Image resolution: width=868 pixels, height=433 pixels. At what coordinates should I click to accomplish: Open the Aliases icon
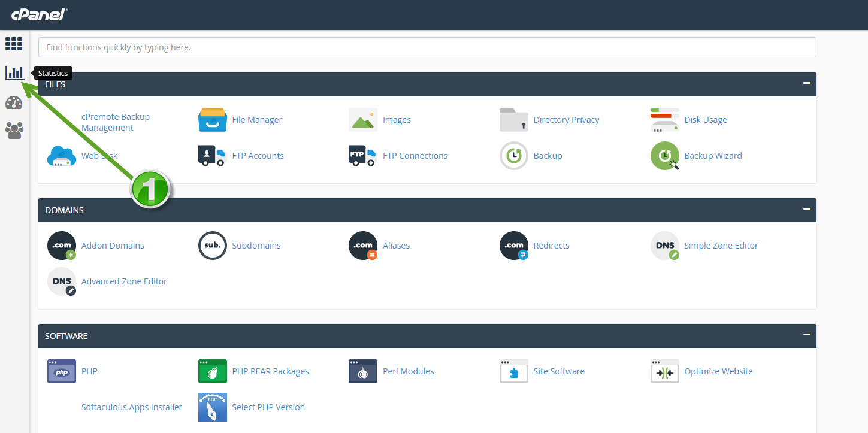(x=363, y=246)
